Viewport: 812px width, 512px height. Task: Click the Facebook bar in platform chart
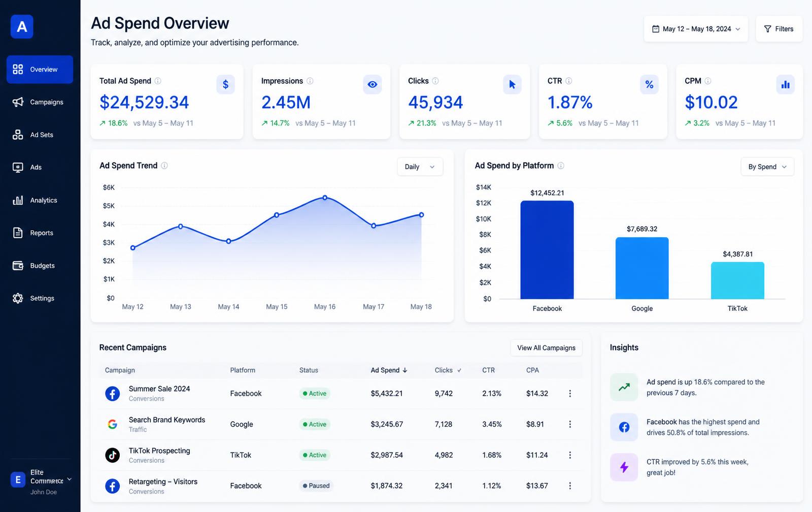click(547, 250)
